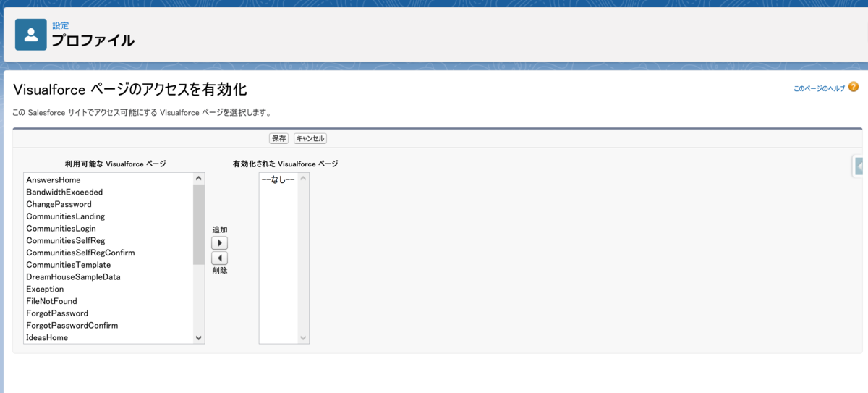This screenshot has width=868, height=393.
Task: Click the 保存 button
Action: pyautogui.click(x=278, y=138)
